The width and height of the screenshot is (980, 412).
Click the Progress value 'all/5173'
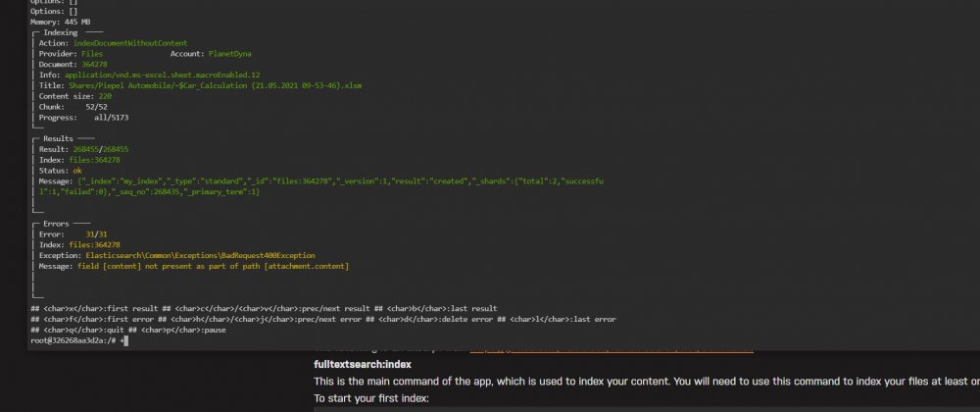tap(112, 118)
